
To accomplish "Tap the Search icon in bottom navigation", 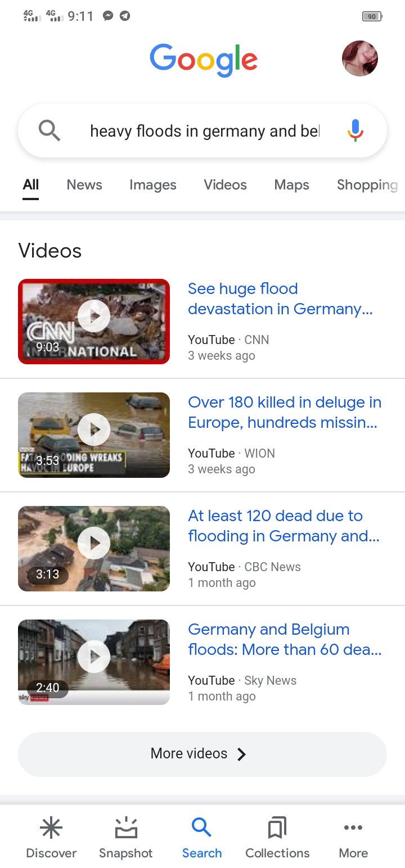I will coord(201,828).
